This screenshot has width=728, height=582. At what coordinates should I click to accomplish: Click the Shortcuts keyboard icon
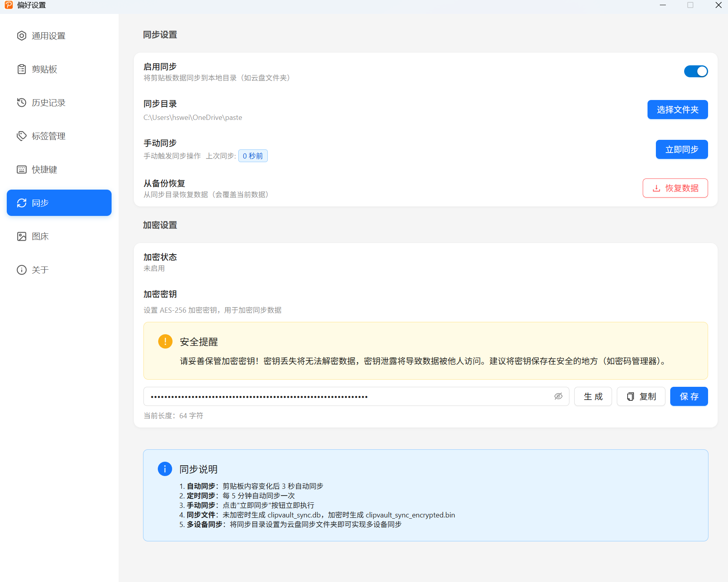coord(22,170)
